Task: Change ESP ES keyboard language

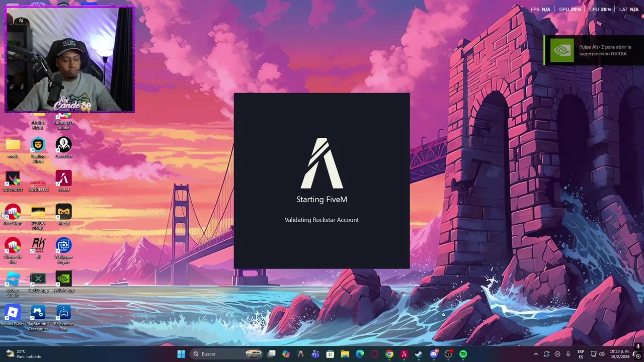Action: [581, 354]
